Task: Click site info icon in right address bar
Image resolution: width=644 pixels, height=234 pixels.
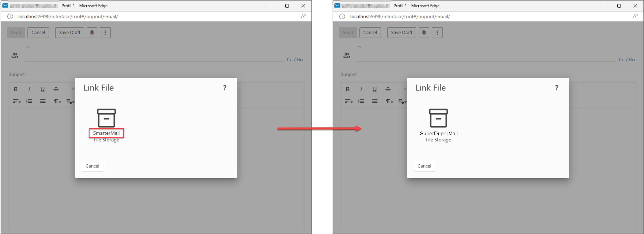Action: pyautogui.click(x=342, y=17)
